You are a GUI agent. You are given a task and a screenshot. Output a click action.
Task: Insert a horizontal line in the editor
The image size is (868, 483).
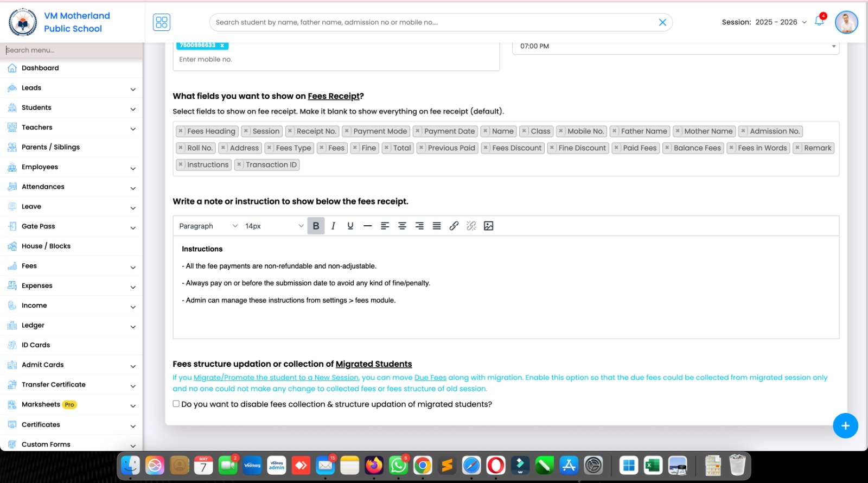(368, 226)
